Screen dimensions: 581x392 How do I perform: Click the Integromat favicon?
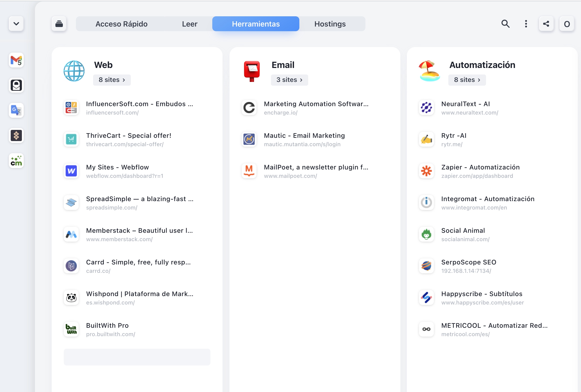(x=426, y=203)
